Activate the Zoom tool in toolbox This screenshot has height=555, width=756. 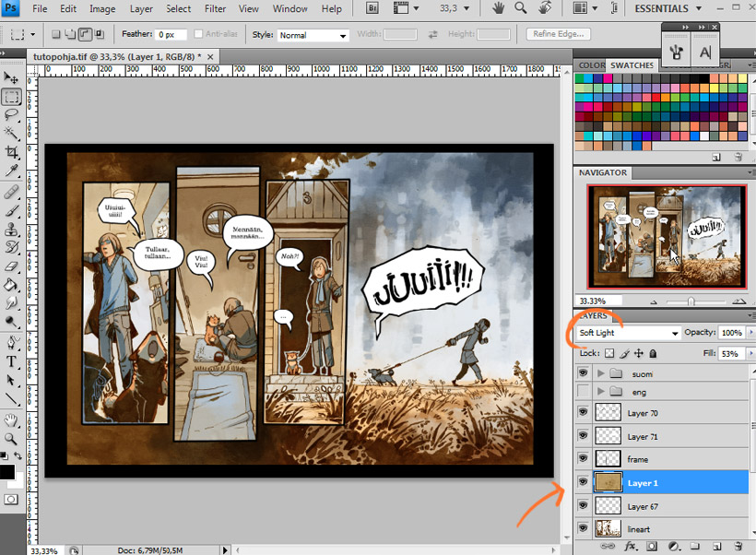click(12, 439)
